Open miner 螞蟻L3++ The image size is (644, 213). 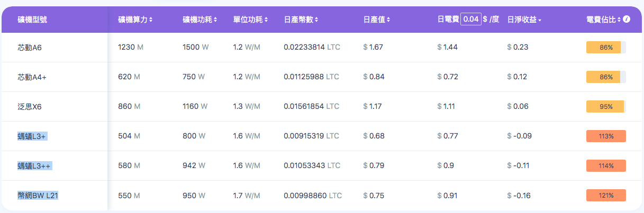tap(34, 165)
